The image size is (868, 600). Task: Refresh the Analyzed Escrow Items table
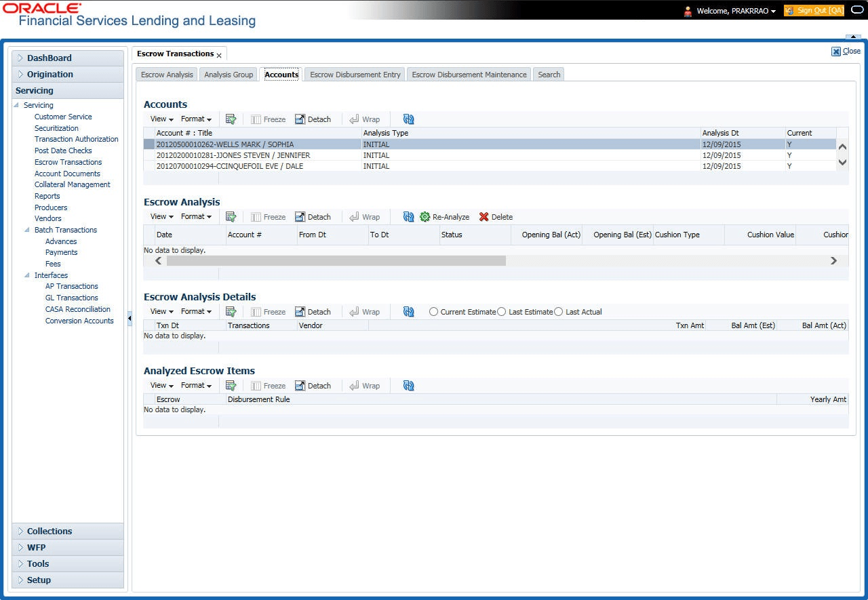coord(408,386)
